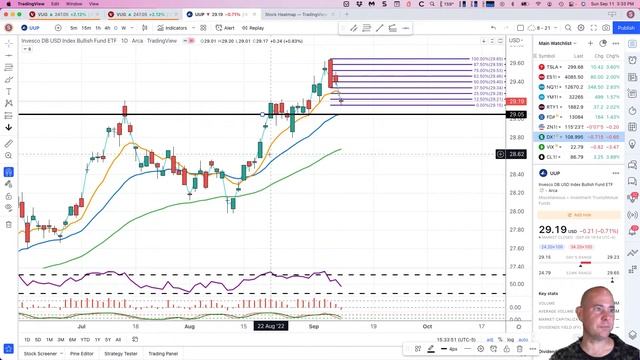Viewport: 640px width, 360px height.
Task: Open chart type candles selector
Action: (x=144, y=28)
